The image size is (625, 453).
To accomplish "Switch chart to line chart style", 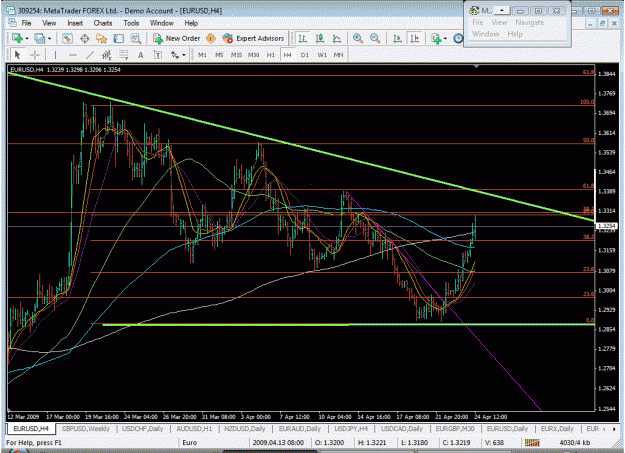I will click(337, 38).
